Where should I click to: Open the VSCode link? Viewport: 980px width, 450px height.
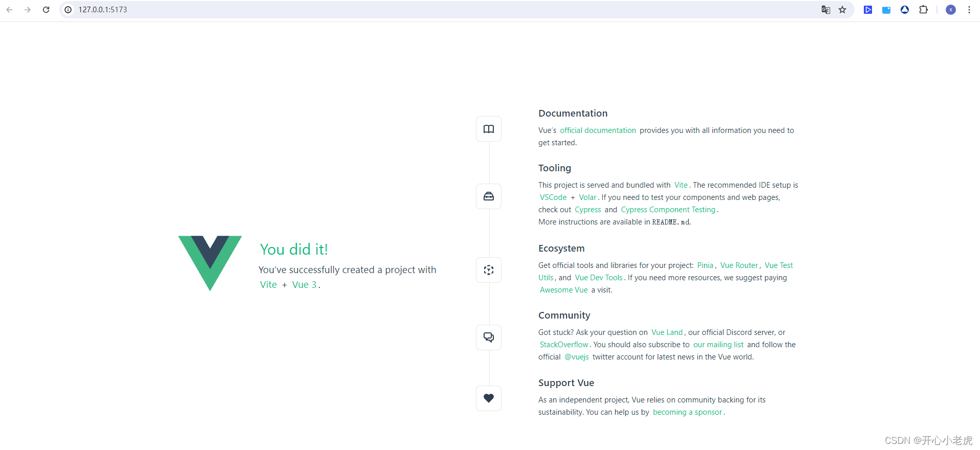[553, 197]
